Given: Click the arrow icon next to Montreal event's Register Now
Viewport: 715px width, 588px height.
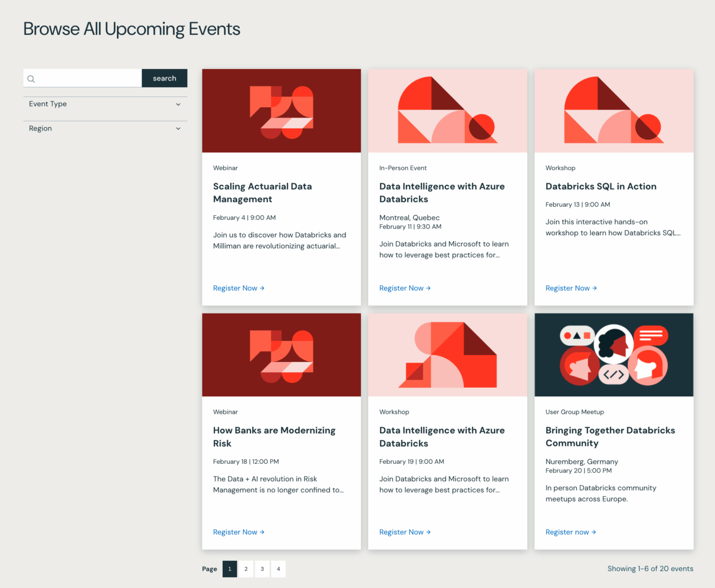Looking at the screenshot, I should pyautogui.click(x=428, y=287).
